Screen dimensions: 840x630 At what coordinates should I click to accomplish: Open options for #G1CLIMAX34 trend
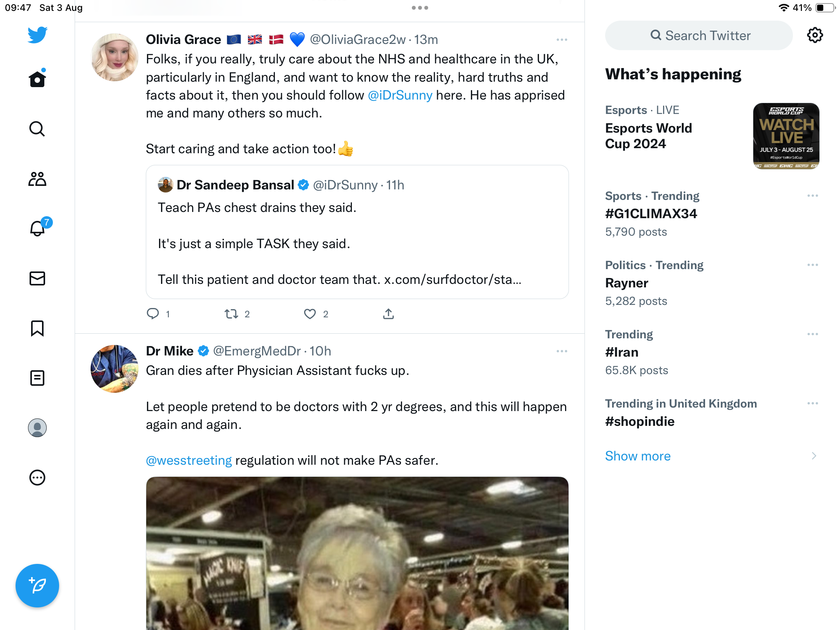tap(813, 196)
